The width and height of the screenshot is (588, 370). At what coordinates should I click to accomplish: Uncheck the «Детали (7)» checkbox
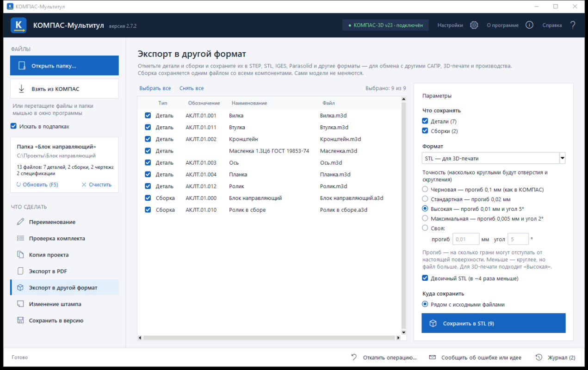click(425, 121)
